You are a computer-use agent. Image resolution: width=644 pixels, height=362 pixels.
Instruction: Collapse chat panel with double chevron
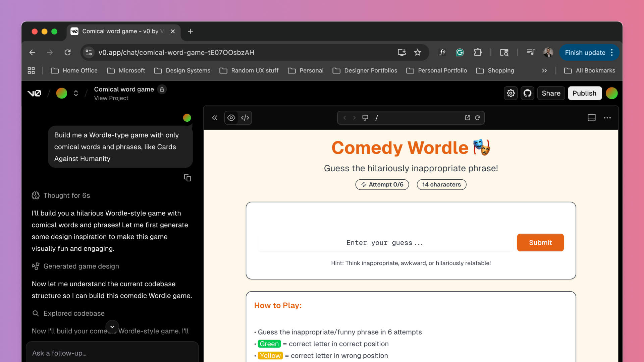click(215, 118)
